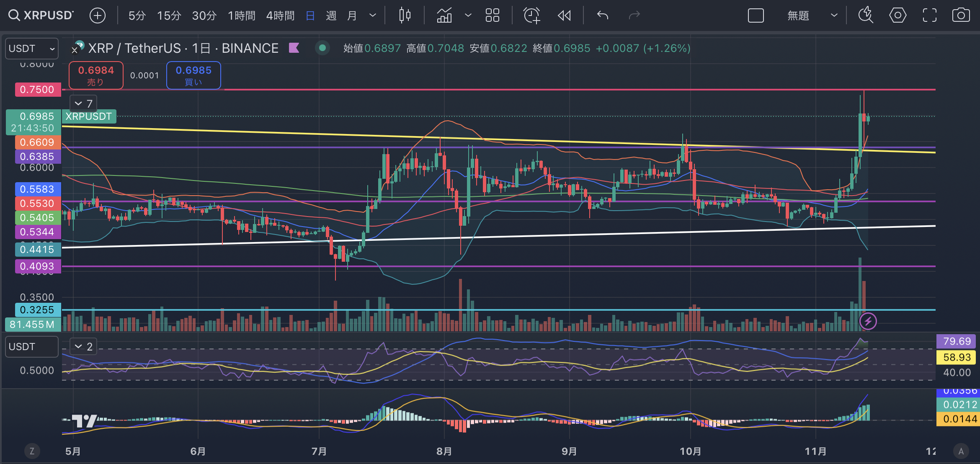Image resolution: width=980 pixels, height=464 pixels.
Task: Click the 0.6985 buy button
Action: tap(193, 75)
